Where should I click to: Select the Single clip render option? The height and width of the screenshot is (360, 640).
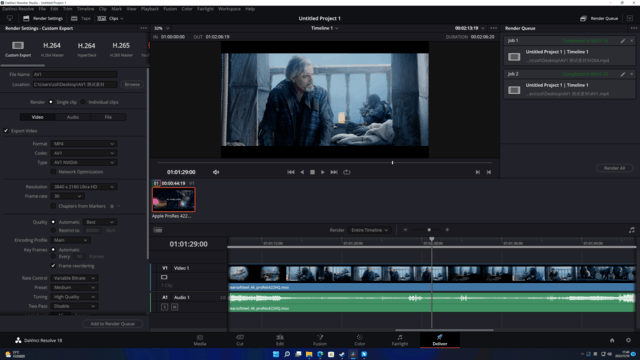pyautogui.click(x=51, y=102)
